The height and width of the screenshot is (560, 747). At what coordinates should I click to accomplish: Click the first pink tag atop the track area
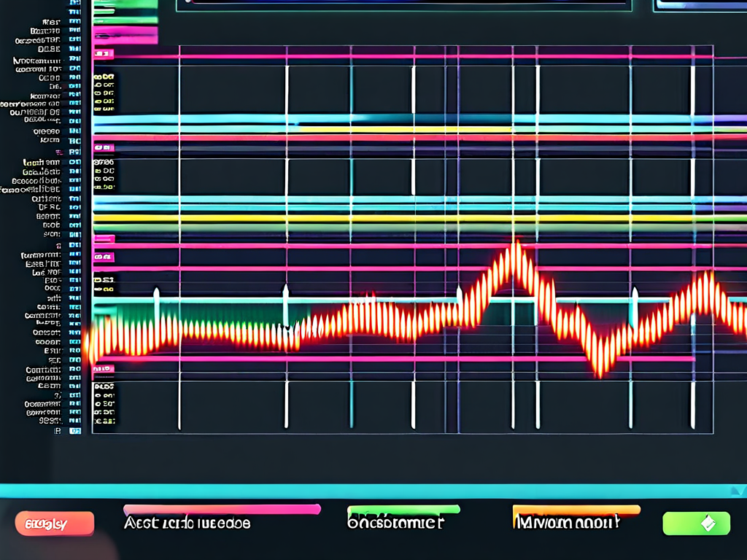(x=104, y=54)
